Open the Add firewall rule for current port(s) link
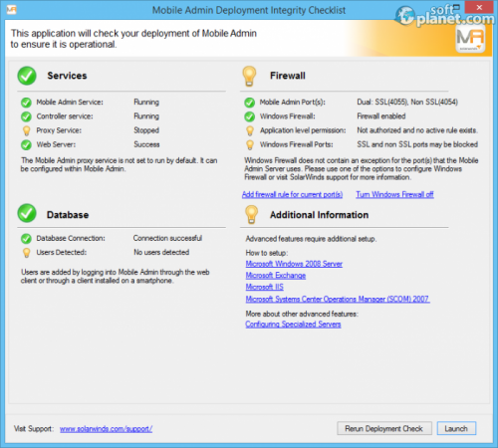 292,194
